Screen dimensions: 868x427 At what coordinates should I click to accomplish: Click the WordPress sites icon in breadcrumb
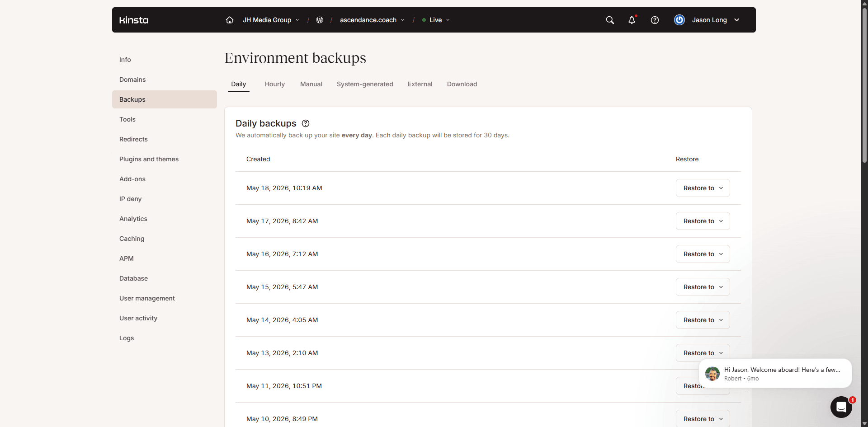320,20
